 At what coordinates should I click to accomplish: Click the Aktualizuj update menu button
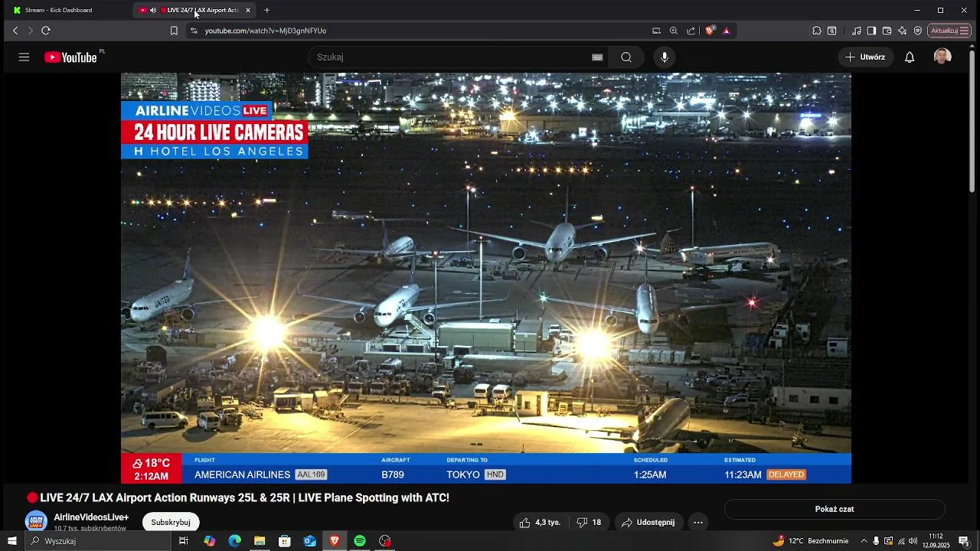pos(950,31)
